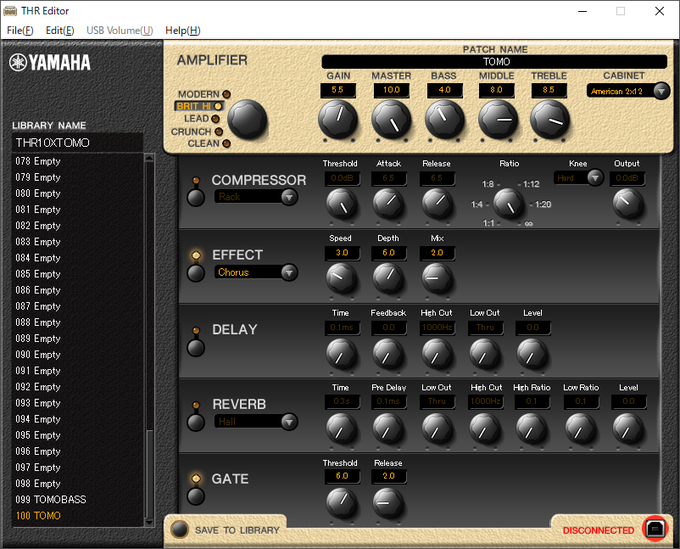
Task: Click the library list scroll up arrow
Action: coord(149,157)
